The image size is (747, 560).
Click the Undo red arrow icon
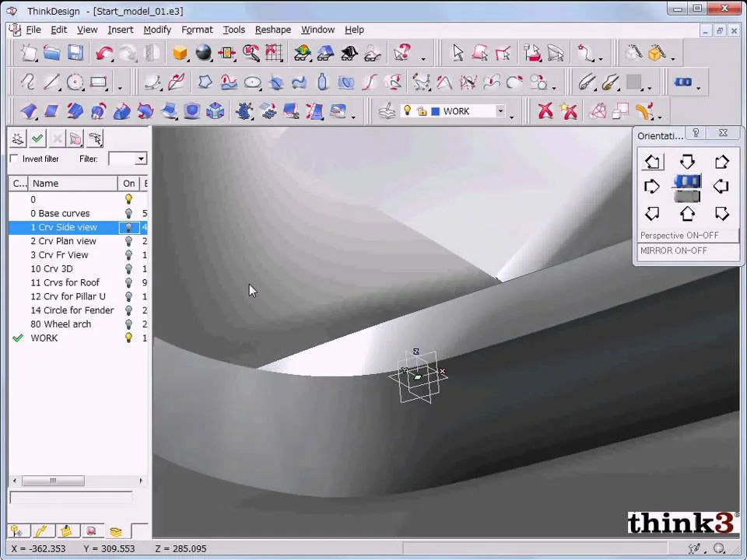(x=103, y=52)
